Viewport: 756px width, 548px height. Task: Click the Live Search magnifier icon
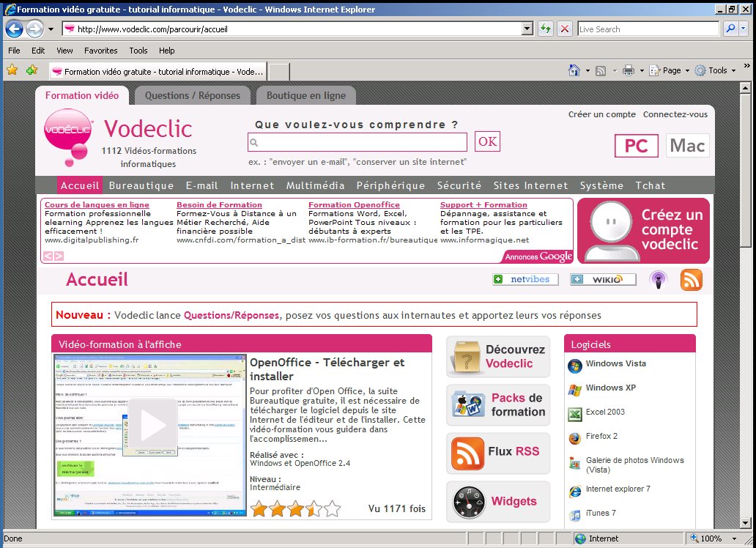click(x=730, y=29)
